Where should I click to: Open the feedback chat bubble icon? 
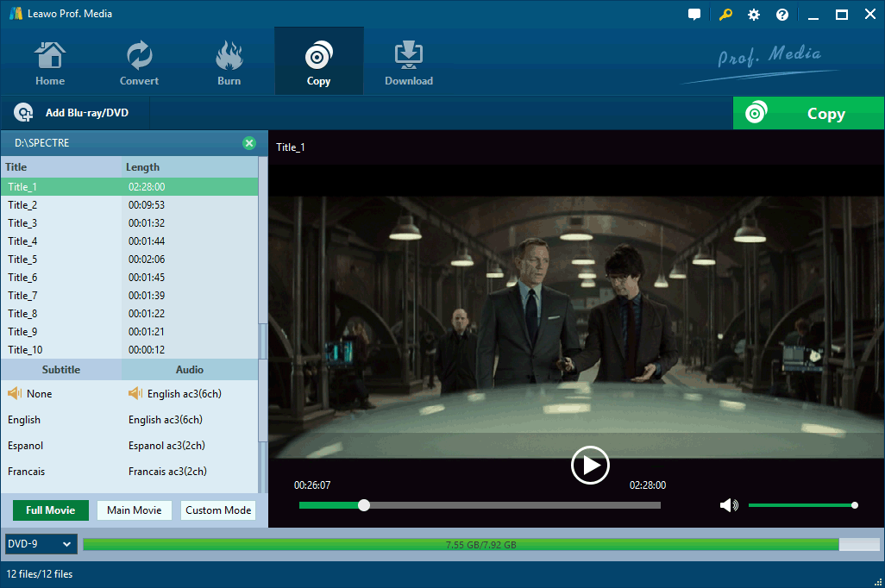click(x=694, y=15)
